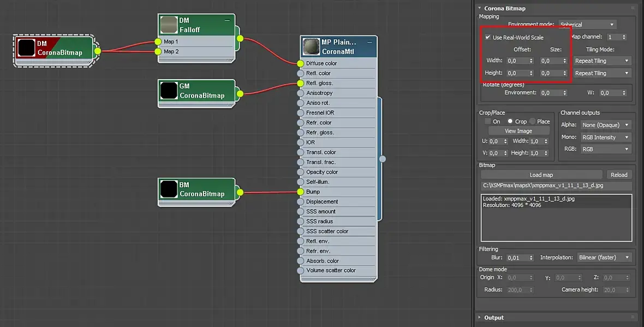Click the 'Self-illum.' slot label
The height and width of the screenshot is (327, 644).
318,182
